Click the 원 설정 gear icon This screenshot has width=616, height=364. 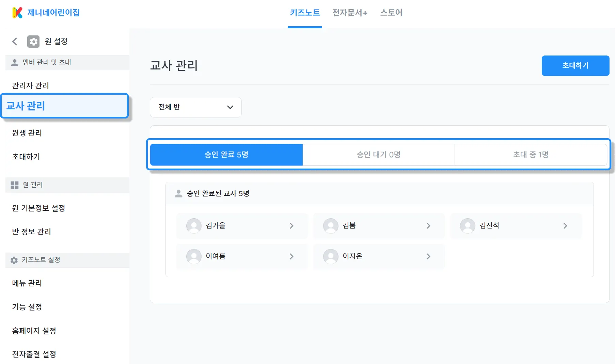(x=33, y=42)
